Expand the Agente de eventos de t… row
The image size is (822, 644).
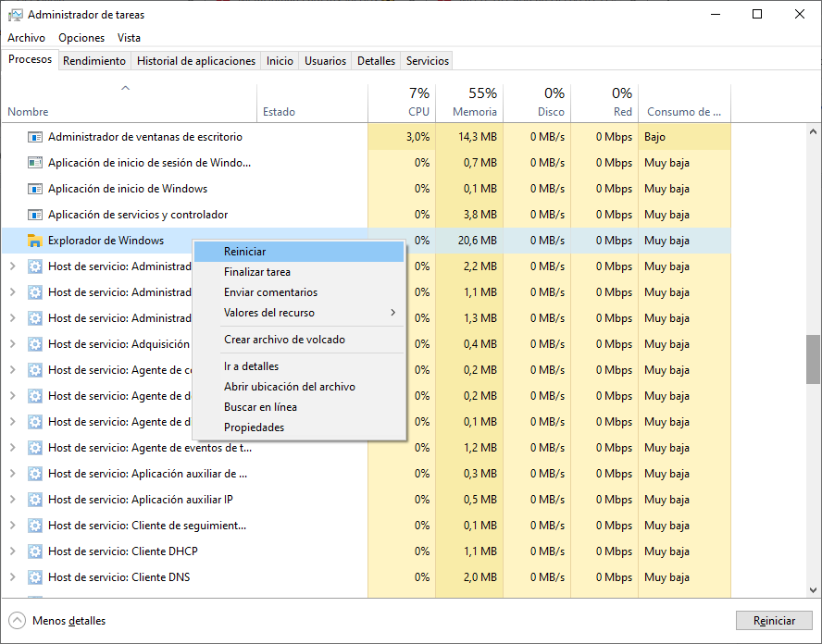(x=13, y=448)
